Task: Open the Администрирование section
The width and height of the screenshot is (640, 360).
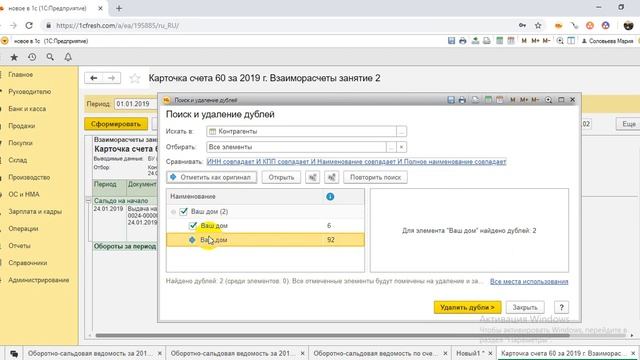Action: tap(39, 280)
